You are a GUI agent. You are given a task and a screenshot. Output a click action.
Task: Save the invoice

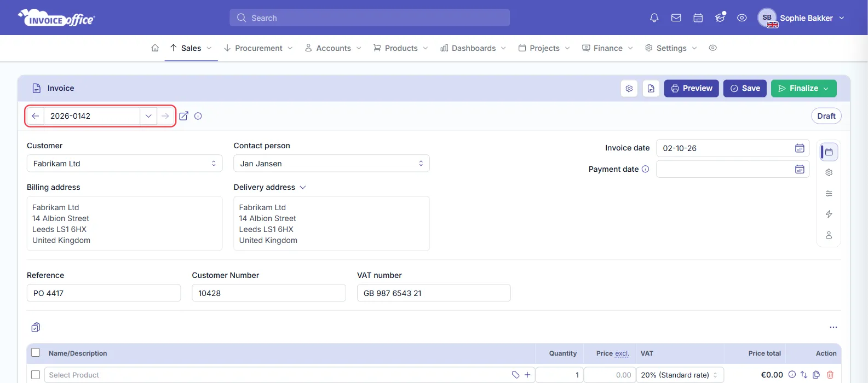745,89
